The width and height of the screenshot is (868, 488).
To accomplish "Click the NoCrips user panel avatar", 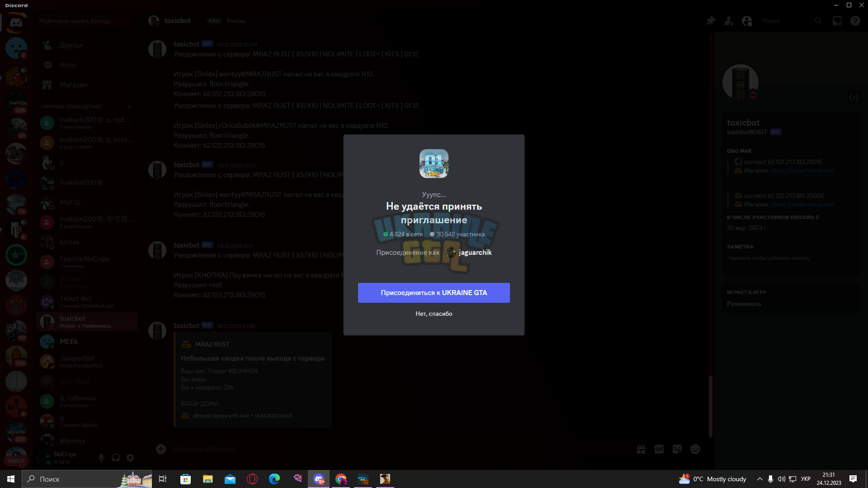I will [x=44, y=458].
